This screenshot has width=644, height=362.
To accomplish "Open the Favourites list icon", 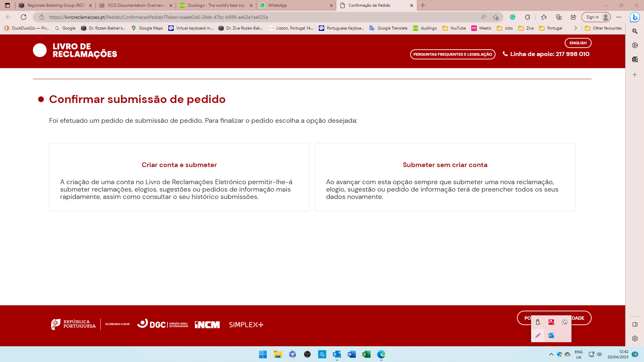I will [544, 17].
